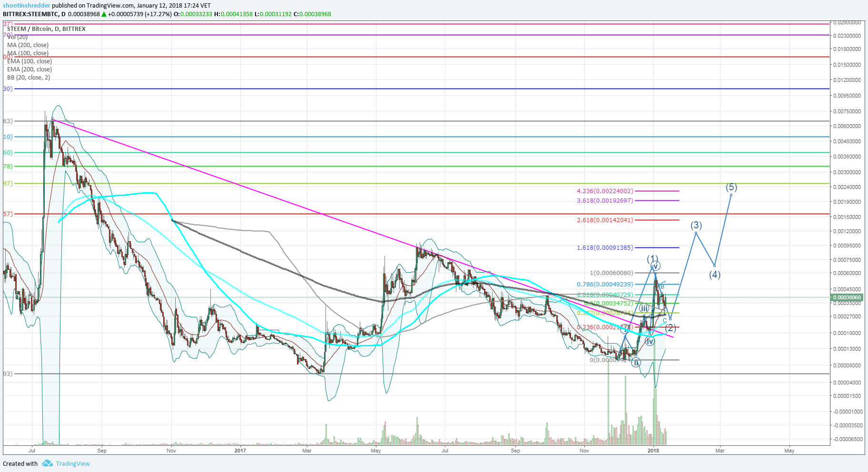Click the 0.00950000 price axis label

(847, 96)
